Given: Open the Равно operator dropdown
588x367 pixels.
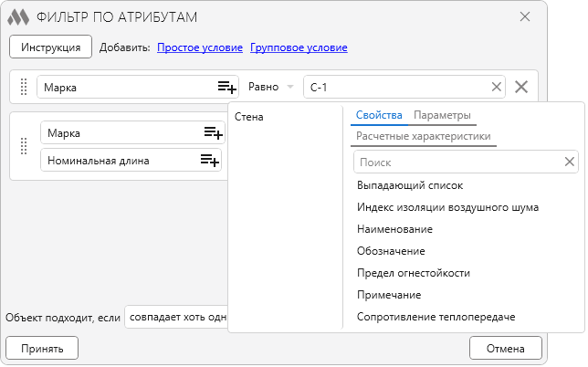Looking at the screenshot, I should click(270, 87).
